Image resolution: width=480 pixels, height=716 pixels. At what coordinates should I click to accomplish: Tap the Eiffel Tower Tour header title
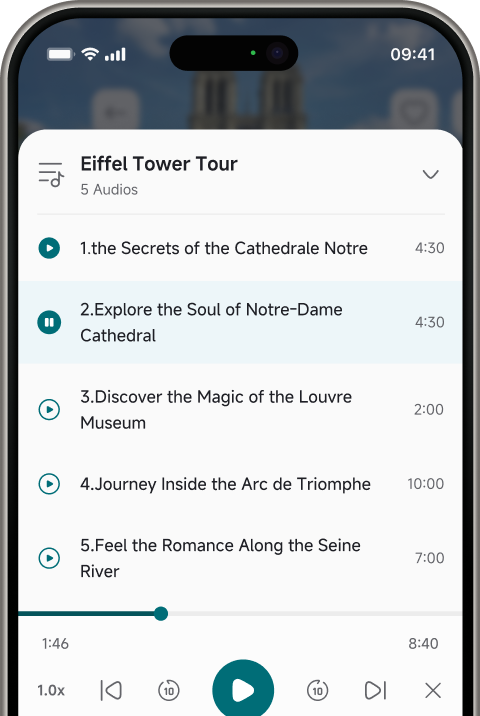[x=159, y=164]
